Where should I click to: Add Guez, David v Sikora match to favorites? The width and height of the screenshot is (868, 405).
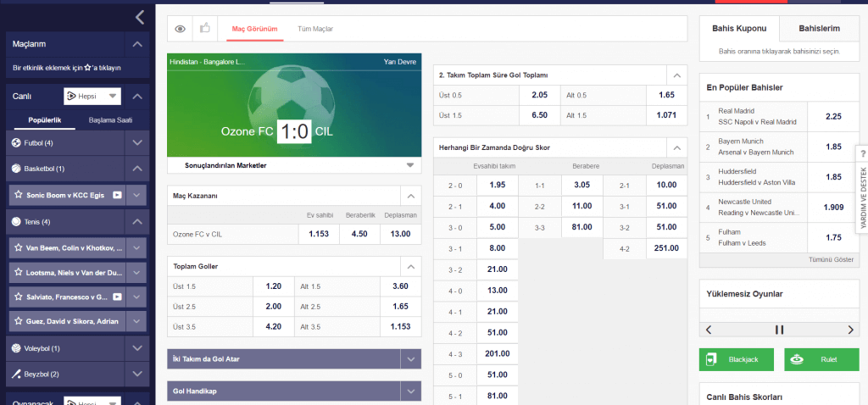click(x=18, y=322)
